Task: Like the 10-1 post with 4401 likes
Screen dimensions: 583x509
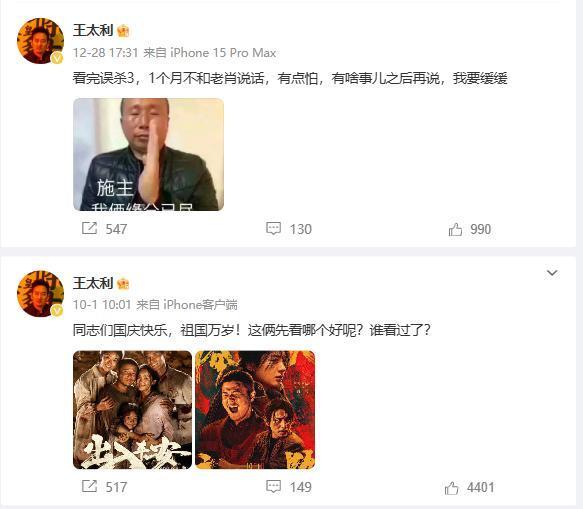Action: pyautogui.click(x=451, y=487)
